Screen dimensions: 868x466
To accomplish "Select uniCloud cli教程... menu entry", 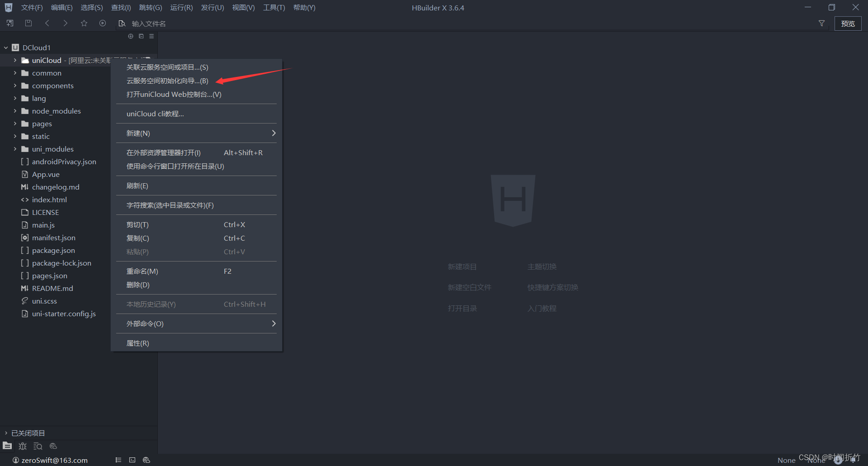I will pos(196,114).
